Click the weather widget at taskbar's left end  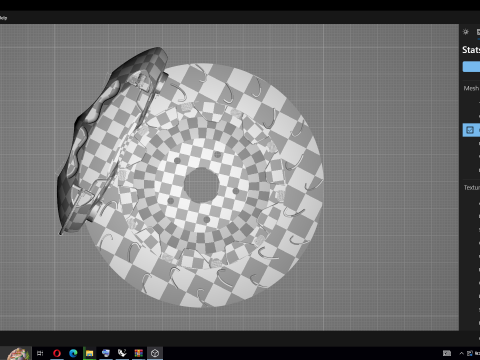(x=17, y=353)
